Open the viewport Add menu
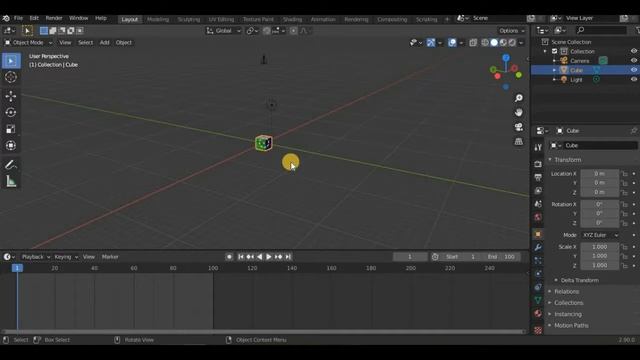Screen dimensions: 640x360 point(104,42)
